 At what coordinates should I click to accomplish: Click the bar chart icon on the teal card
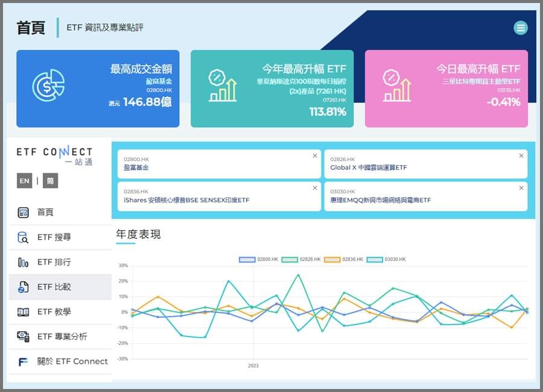coord(222,85)
